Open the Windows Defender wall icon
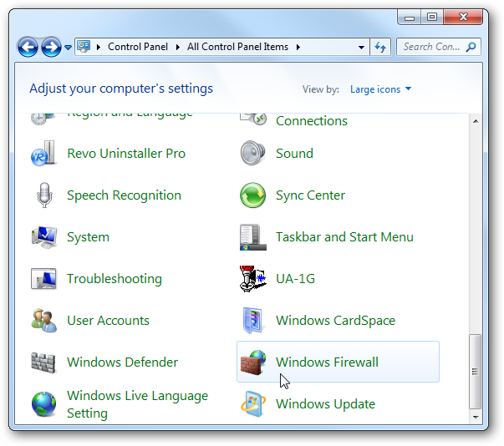Image resolution: width=504 pixels, height=446 pixels. click(43, 362)
